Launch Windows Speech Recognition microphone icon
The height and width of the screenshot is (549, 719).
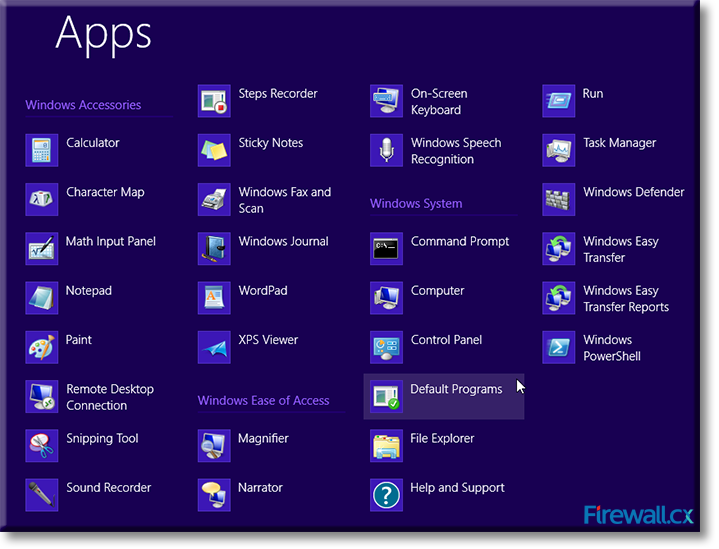click(x=387, y=150)
